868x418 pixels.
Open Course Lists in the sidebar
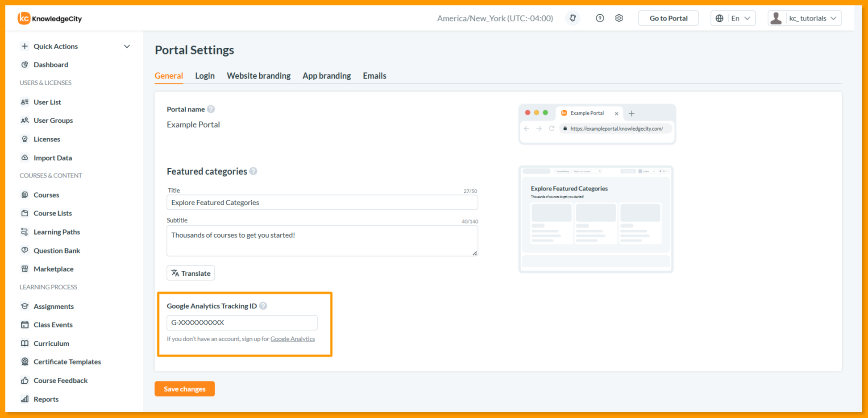(53, 213)
